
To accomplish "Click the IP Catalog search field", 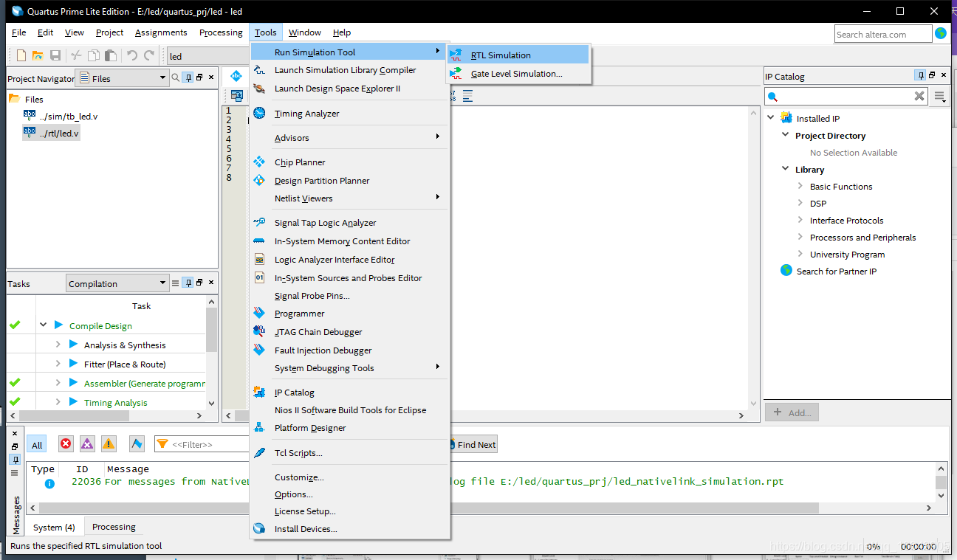I will pyautogui.click(x=845, y=96).
